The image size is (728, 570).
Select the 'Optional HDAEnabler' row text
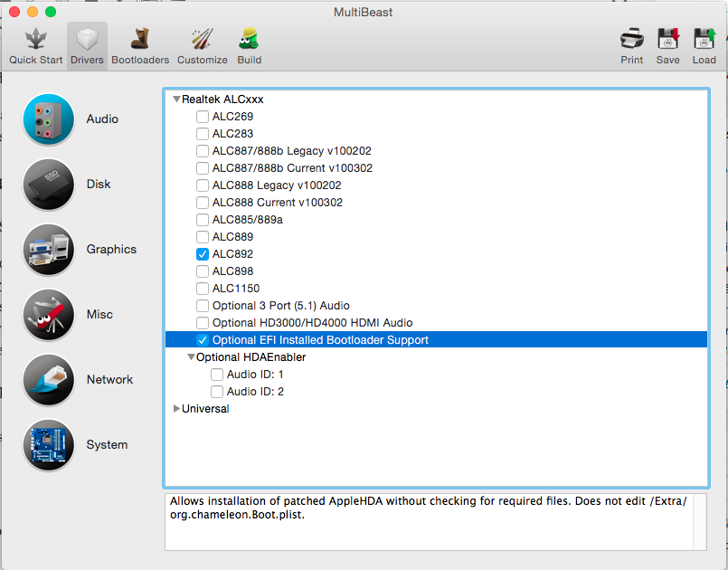(x=251, y=357)
